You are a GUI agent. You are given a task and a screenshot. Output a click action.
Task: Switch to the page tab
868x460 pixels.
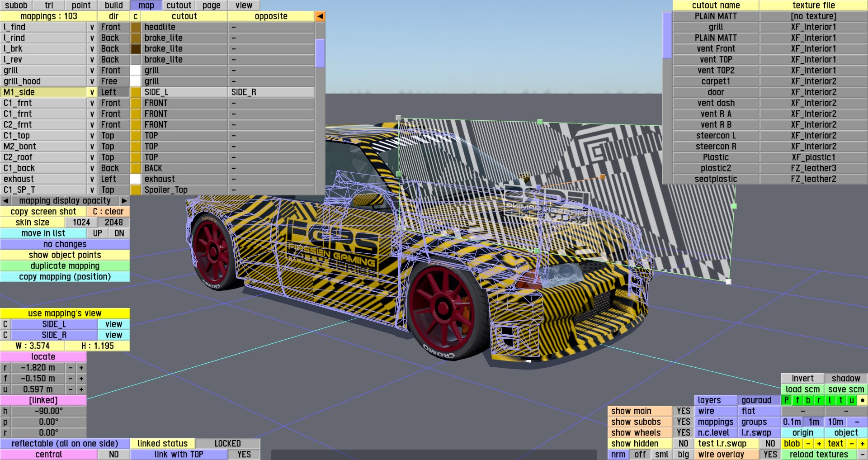212,5
